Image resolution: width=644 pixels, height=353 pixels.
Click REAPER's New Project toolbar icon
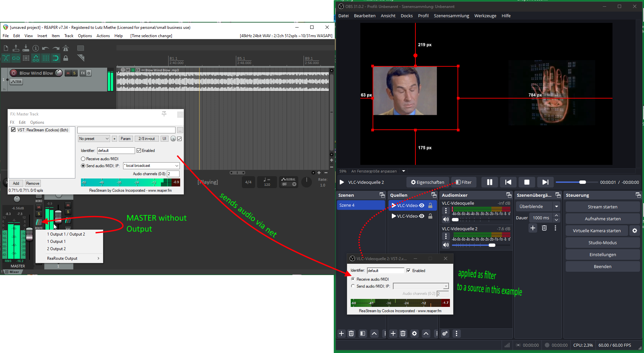[x=6, y=48]
